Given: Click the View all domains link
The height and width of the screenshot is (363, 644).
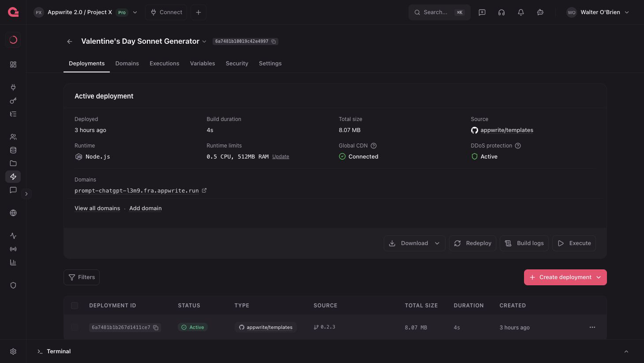Looking at the screenshot, I should click(x=97, y=208).
